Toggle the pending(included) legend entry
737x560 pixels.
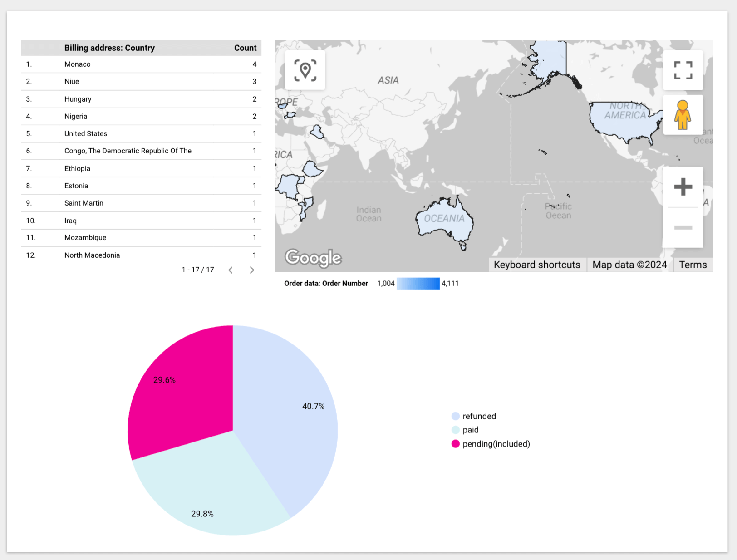pyautogui.click(x=491, y=444)
